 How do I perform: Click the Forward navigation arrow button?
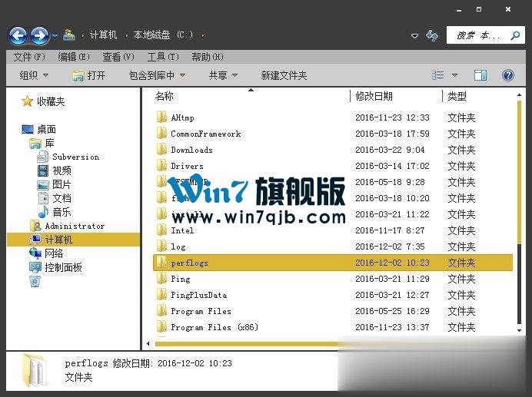pyautogui.click(x=39, y=35)
